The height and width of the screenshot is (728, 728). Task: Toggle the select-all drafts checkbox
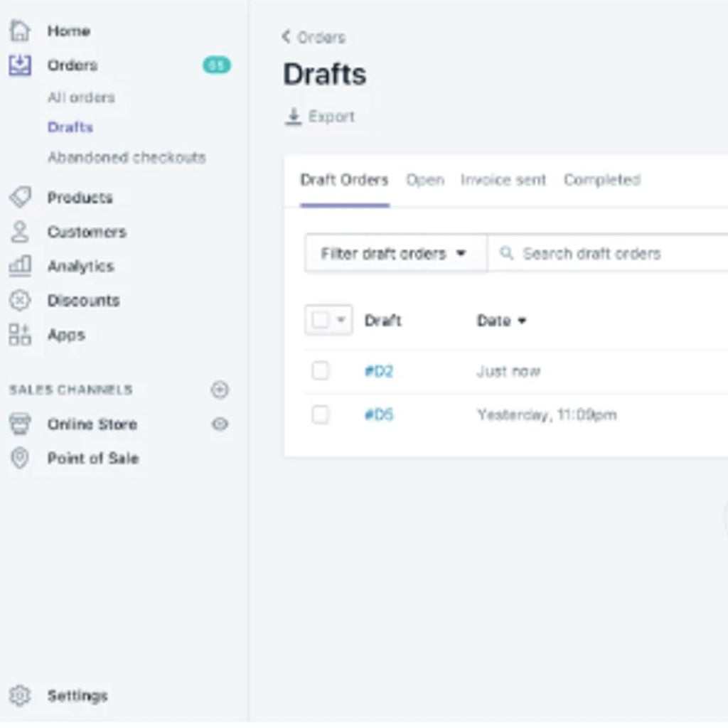[x=321, y=321]
